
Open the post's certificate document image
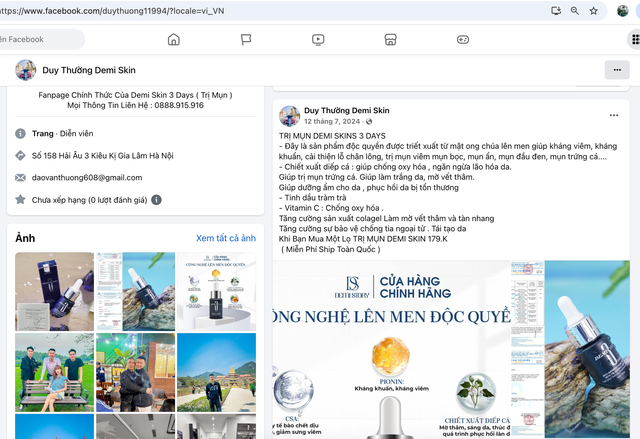tap(527, 350)
